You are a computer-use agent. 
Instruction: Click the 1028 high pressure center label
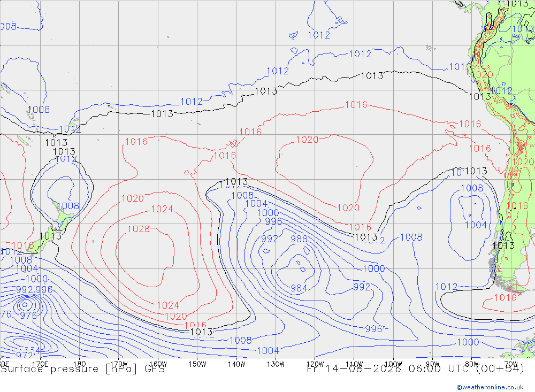click(139, 229)
